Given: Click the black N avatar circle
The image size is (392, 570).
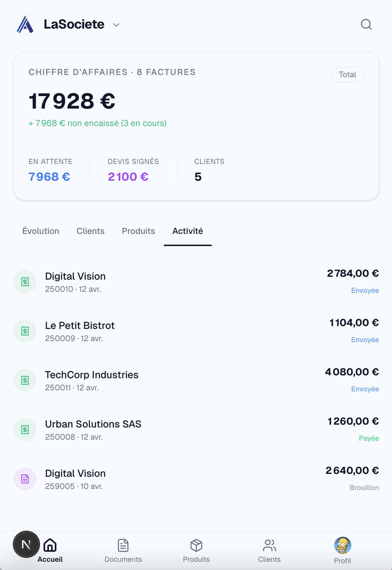Looking at the screenshot, I should click(x=26, y=544).
